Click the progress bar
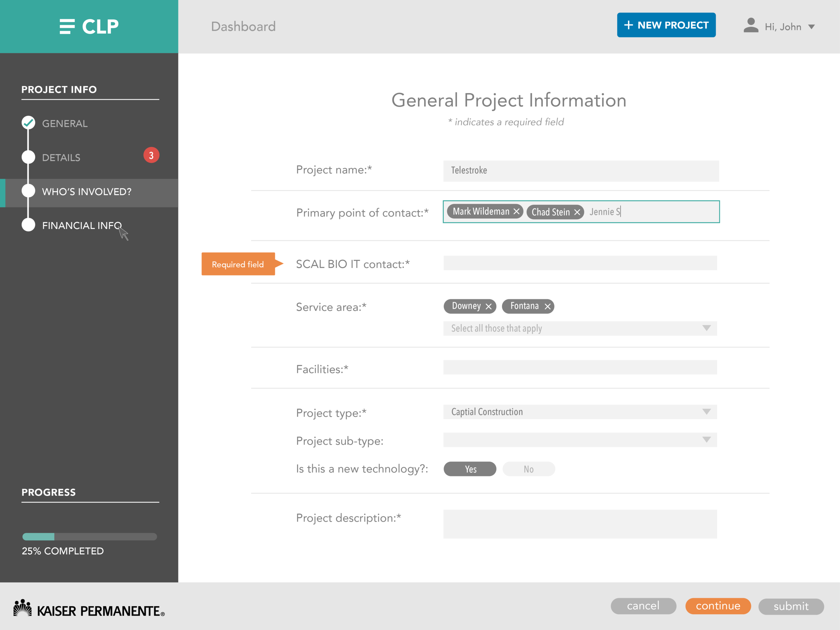Screen dimensions: 840x630 click(x=90, y=537)
